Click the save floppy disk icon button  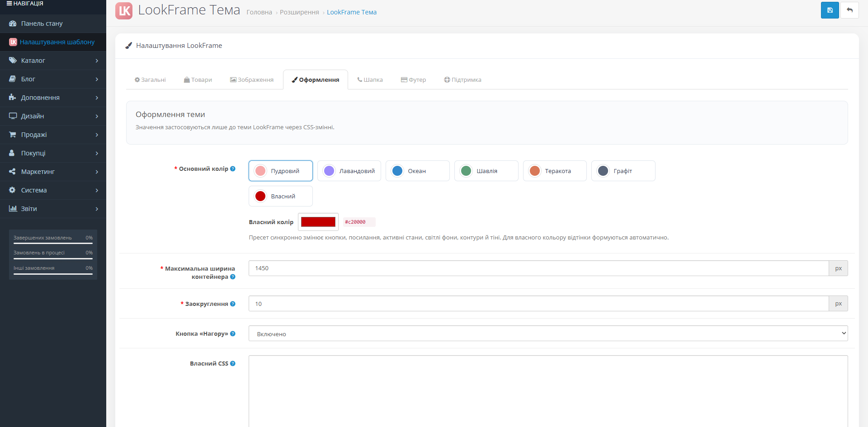(x=830, y=10)
